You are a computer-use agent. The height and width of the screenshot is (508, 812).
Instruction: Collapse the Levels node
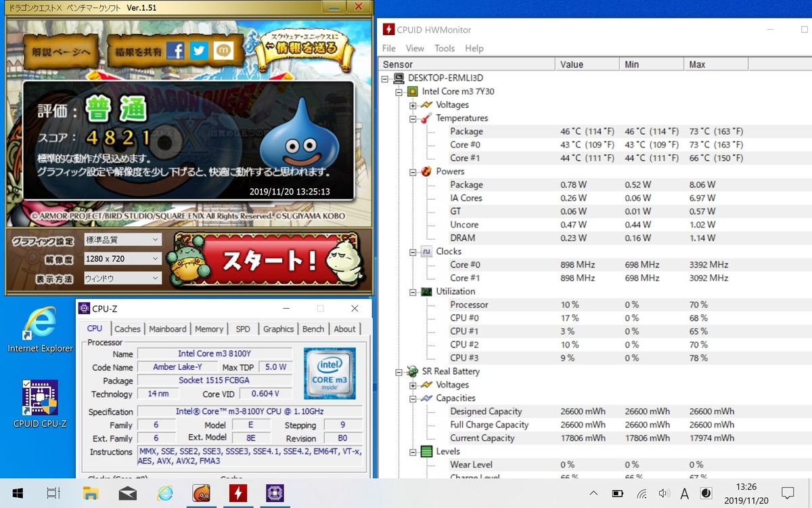coord(413,452)
